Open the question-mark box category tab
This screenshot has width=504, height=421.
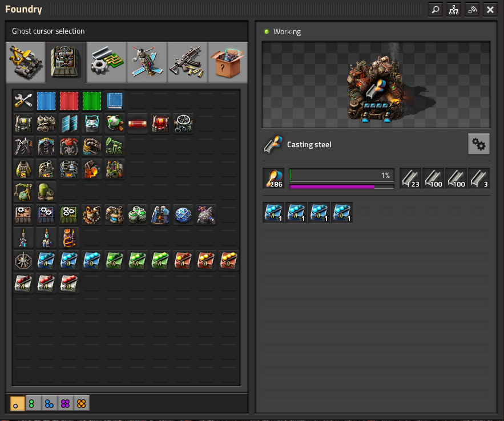click(x=228, y=63)
